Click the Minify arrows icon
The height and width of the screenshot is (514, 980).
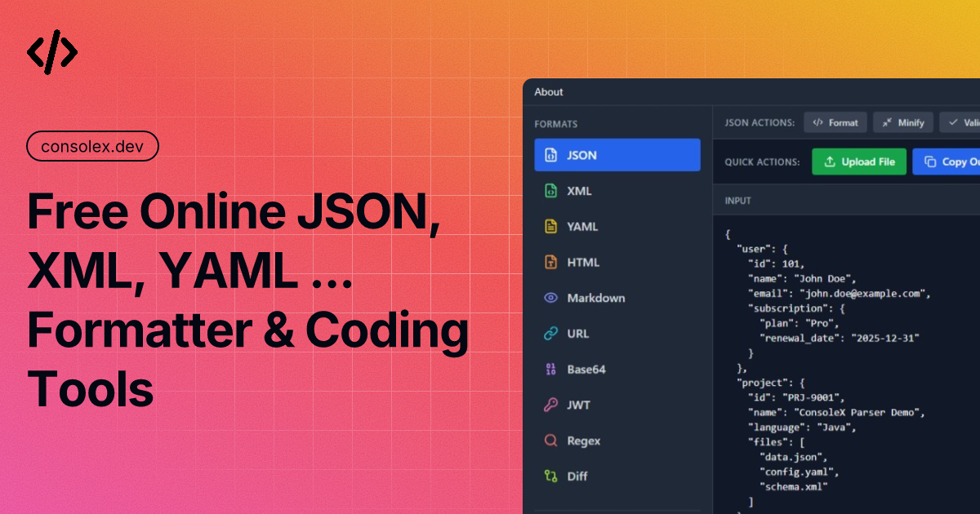tap(889, 122)
